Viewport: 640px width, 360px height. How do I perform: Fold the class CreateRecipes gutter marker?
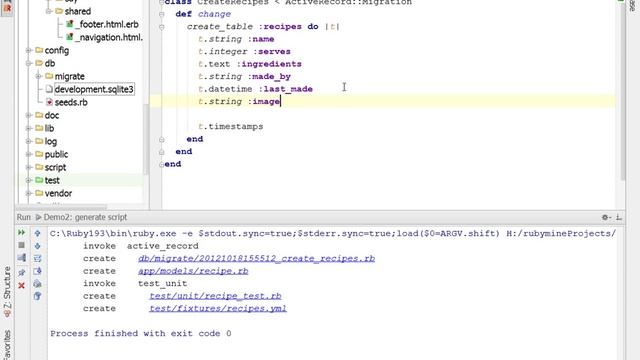coord(162,2)
